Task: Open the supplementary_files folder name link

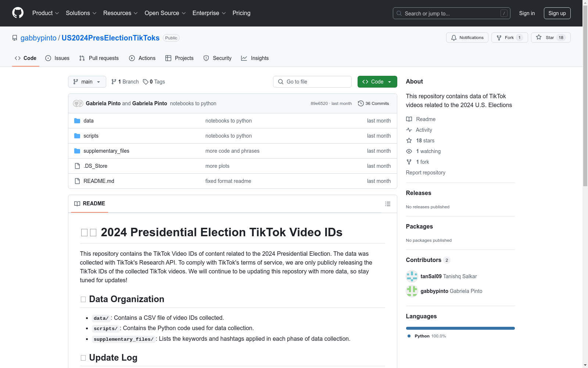Action: point(106,151)
